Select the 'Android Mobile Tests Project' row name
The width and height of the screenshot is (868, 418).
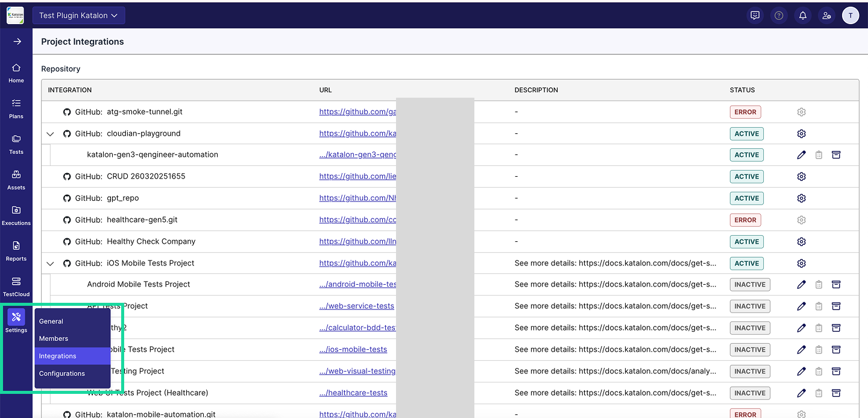pyautogui.click(x=139, y=285)
